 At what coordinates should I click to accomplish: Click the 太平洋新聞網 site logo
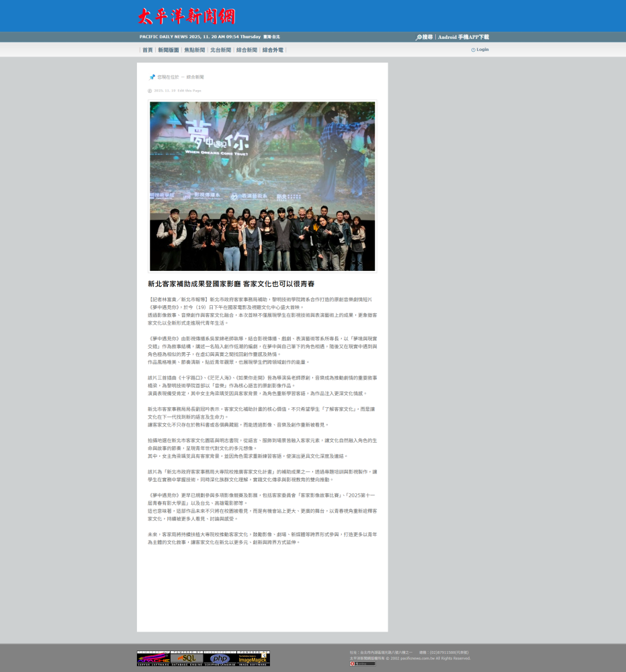tap(187, 16)
